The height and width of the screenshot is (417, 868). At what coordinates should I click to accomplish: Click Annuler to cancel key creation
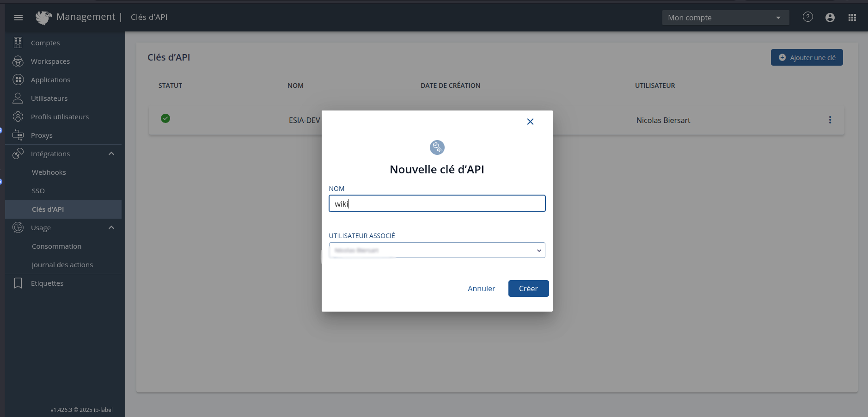(x=481, y=288)
